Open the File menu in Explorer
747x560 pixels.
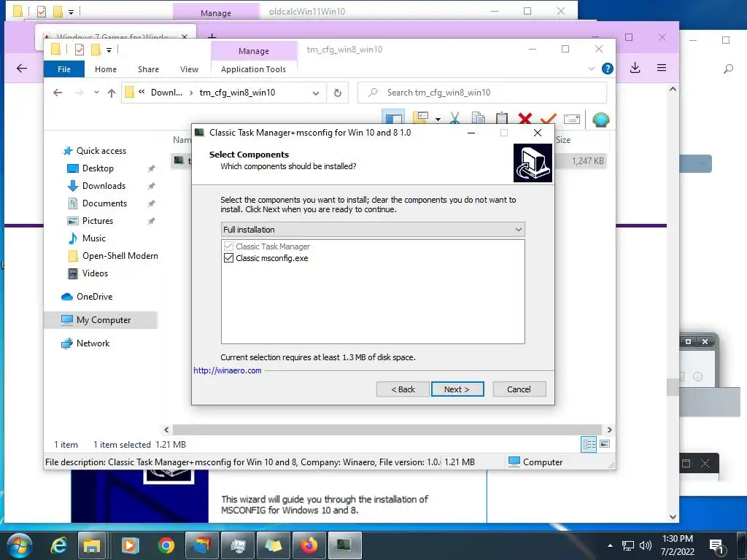(x=64, y=69)
